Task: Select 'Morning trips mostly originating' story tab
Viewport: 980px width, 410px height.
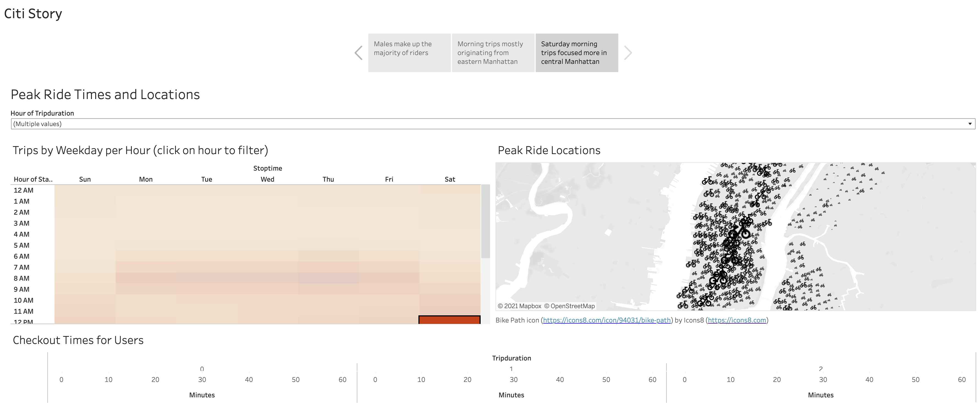Action: click(x=493, y=53)
